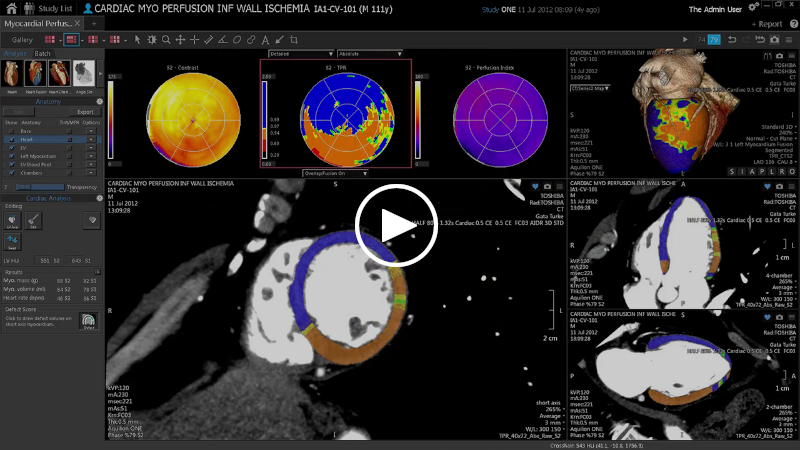
Task: Switch to the Analysis tab
Action: 15,54
